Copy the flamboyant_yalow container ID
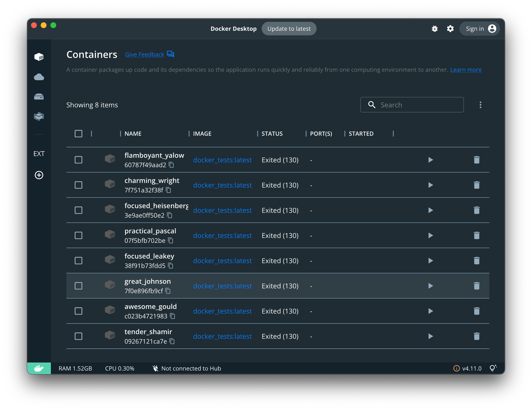Viewport: 532px width, 410px height. pos(172,165)
